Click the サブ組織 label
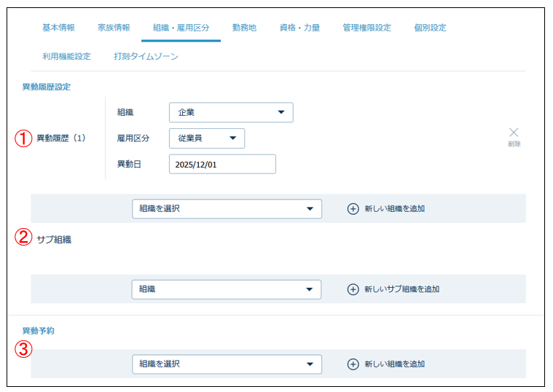The width and height of the screenshot is (553, 392). tap(54, 240)
